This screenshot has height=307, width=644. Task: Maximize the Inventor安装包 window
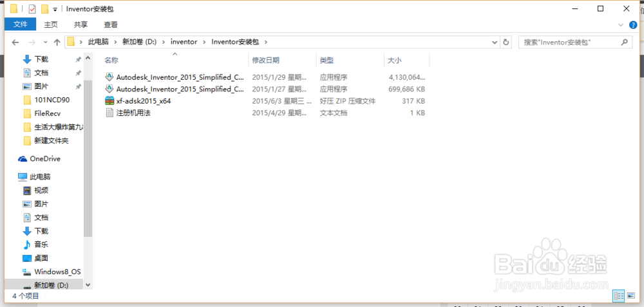pos(600,8)
